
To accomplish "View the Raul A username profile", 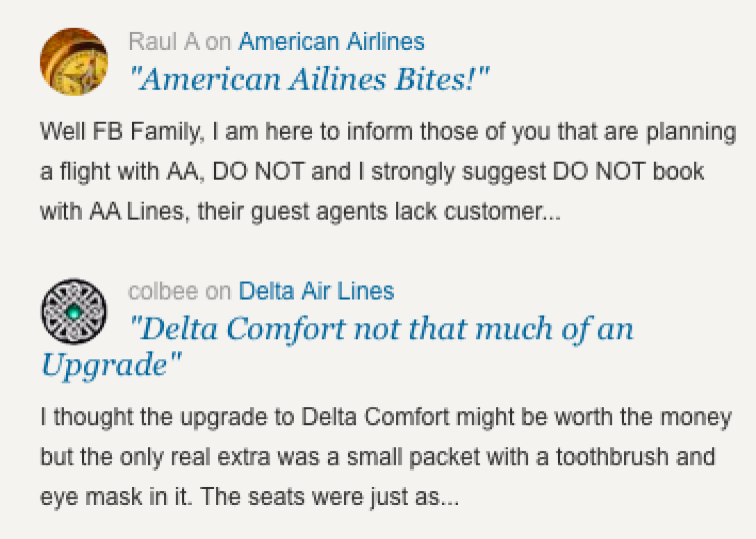I will pos(164,42).
